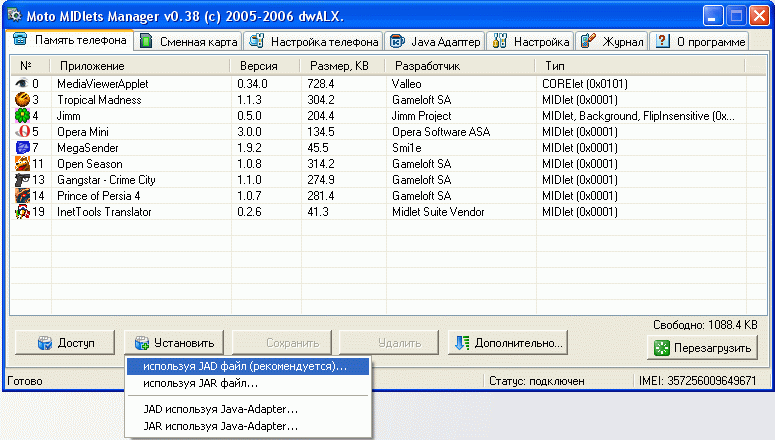Click the Дополнительно... button
Screen dimensions: 775x440
pos(508,343)
